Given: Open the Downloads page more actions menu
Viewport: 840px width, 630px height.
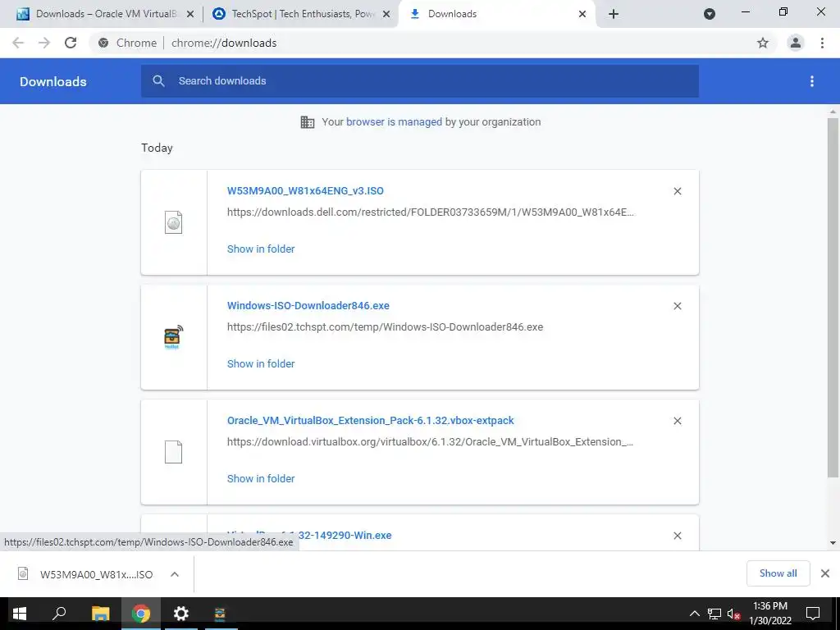Looking at the screenshot, I should click(812, 81).
